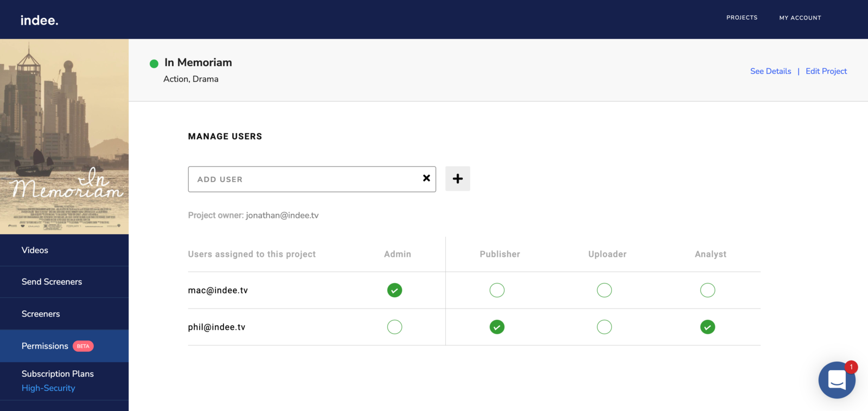
Task: Uncheck Analyst role for phil@indee.tv
Action: (x=707, y=327)
